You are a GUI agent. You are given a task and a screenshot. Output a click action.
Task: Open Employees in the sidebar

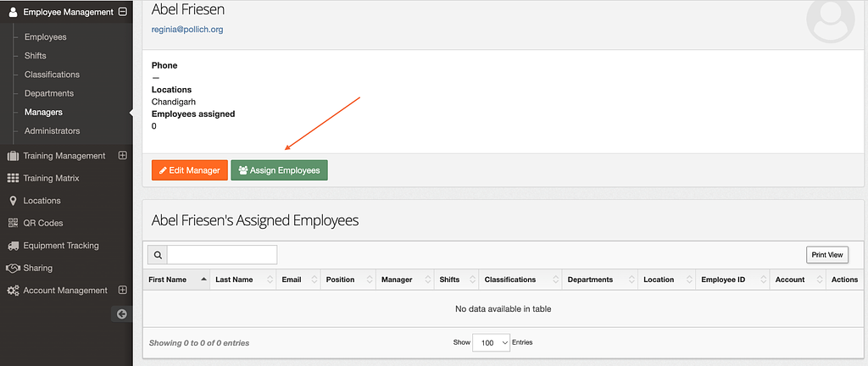pyautogui.click(x=45, y=37)
